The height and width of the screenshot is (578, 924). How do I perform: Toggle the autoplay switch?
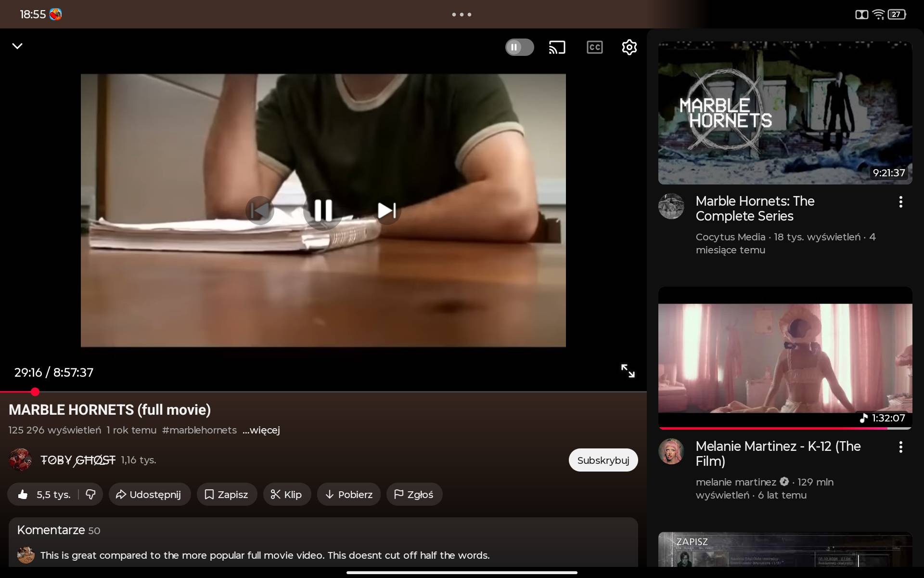coord(519,47)
